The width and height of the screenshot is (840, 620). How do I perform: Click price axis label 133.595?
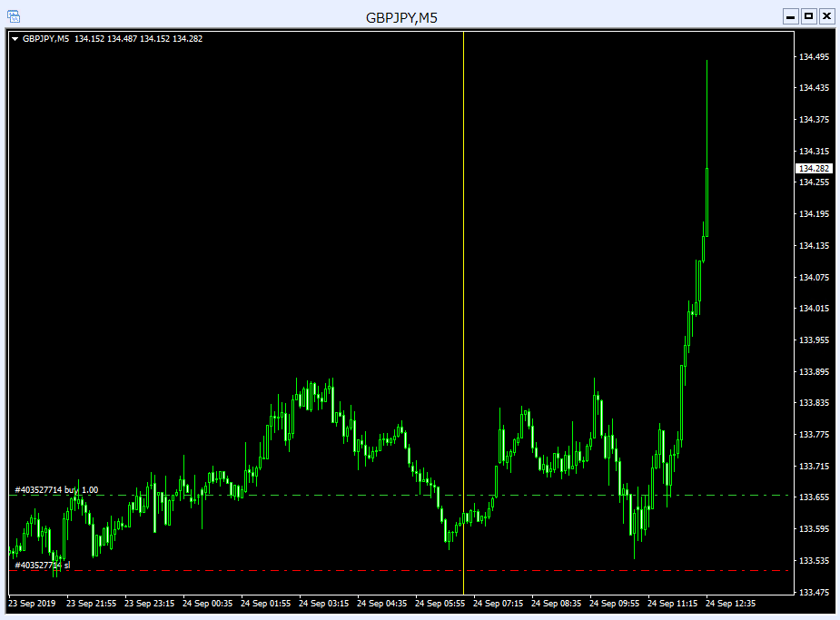tap(814, 529)
